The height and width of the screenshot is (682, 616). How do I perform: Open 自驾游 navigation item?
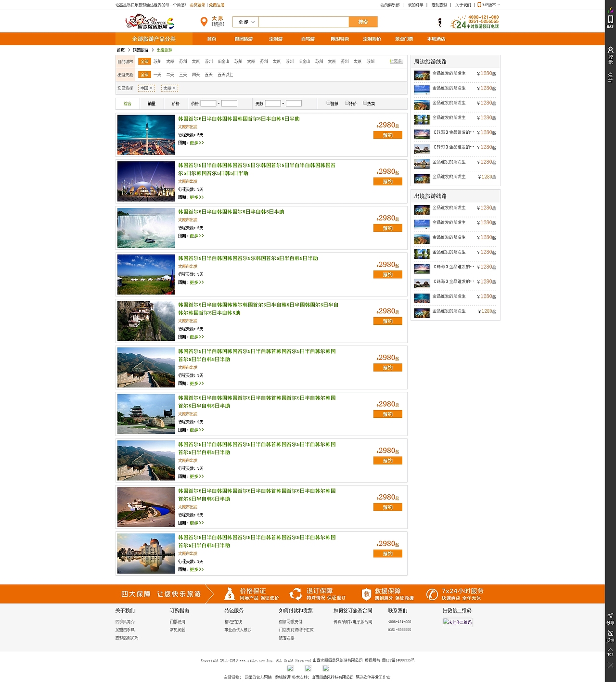(308, 39)
